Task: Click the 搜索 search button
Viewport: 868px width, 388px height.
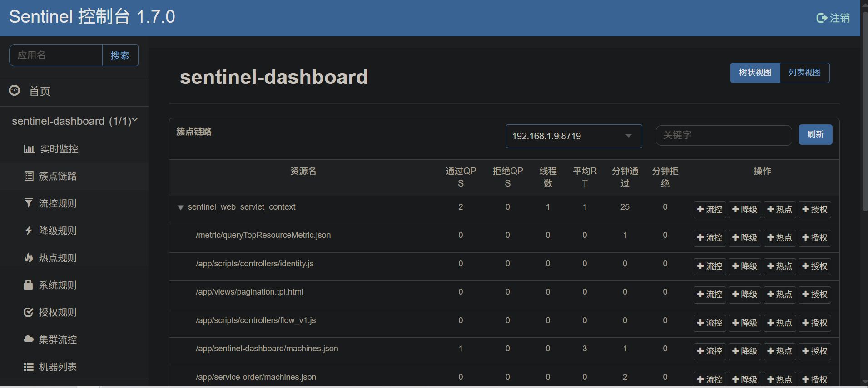Action: (x=120, y=55)
